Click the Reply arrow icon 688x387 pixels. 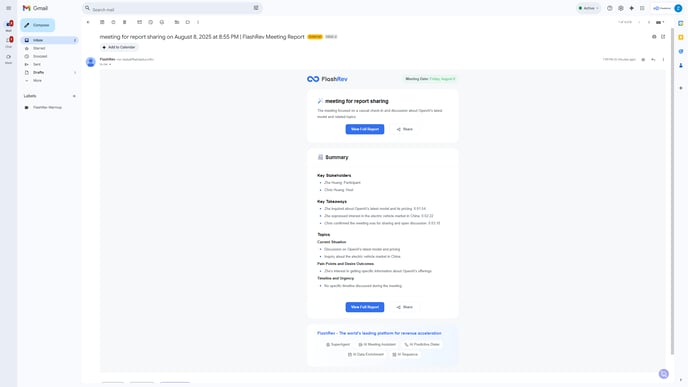pyautogui.click(x=653, y=59)
